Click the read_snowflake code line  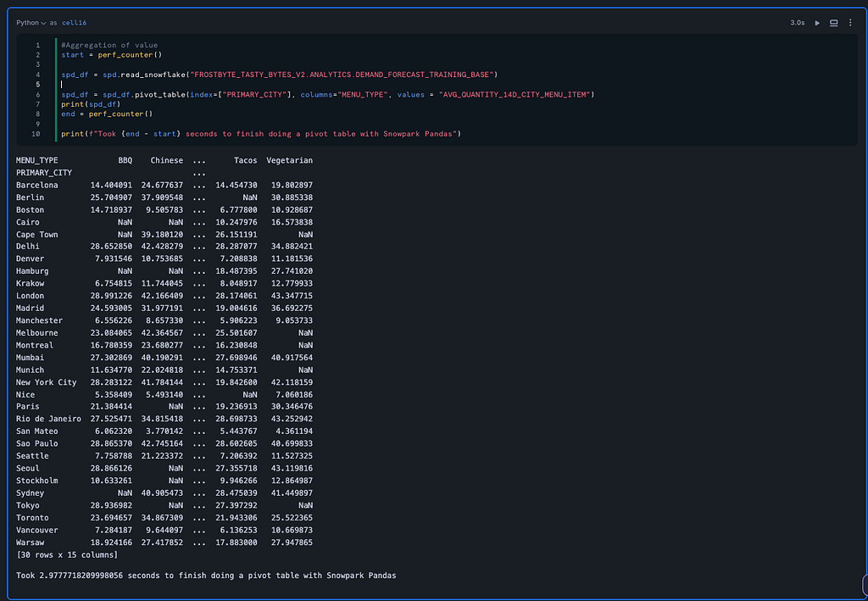(x=280, y=75)
